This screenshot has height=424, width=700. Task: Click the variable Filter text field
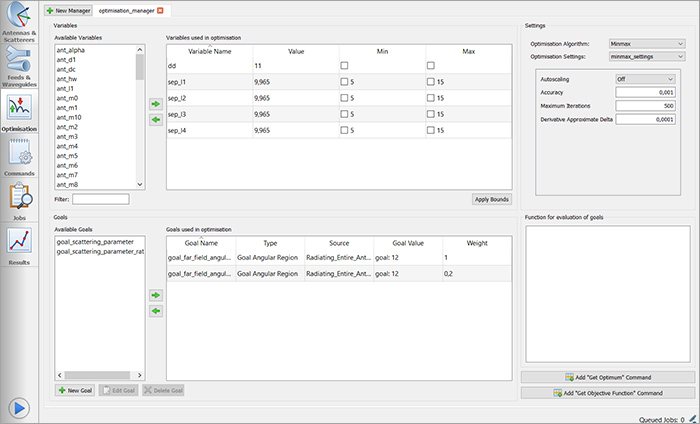(100, 199)
